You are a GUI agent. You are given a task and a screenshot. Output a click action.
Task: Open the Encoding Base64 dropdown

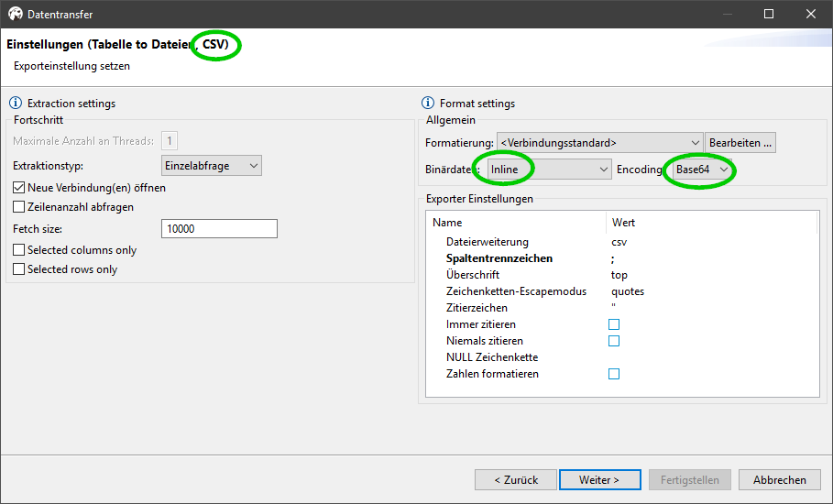click(x=702, y=170)
